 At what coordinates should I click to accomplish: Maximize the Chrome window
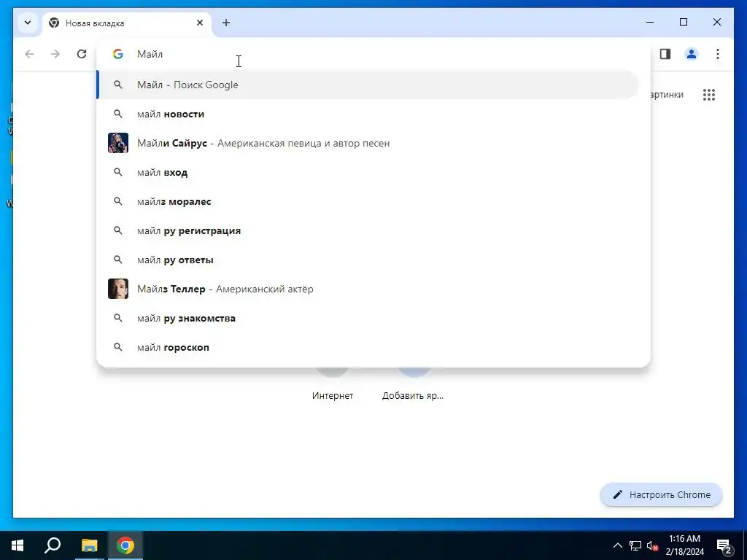(683, 22)
